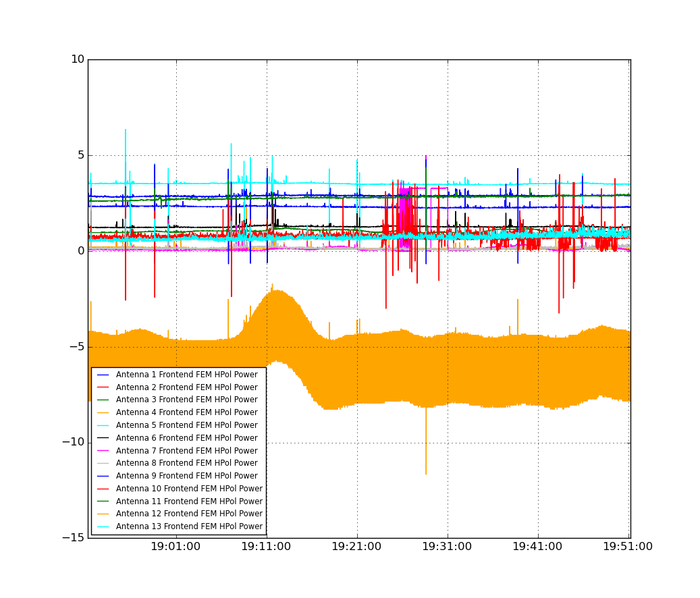Click the Antenna 8 gray legend line swatch

[103, 463]
